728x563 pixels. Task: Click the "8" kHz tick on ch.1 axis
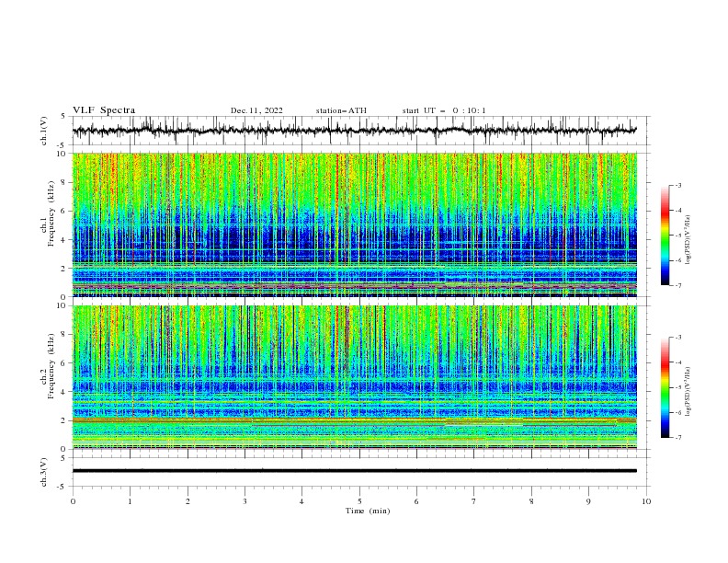tap(65, 182)
